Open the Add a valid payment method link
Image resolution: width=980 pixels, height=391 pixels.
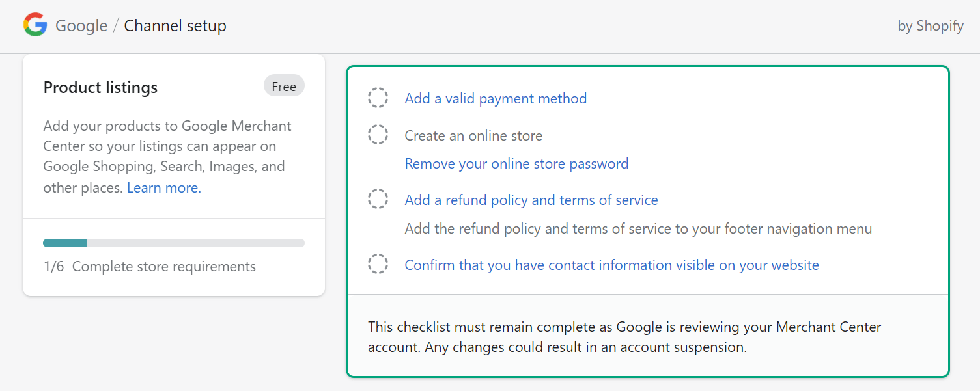tap(496, 98)
